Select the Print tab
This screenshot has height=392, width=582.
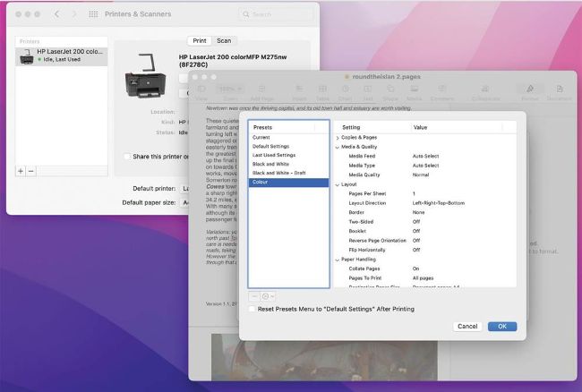point(200,41)
